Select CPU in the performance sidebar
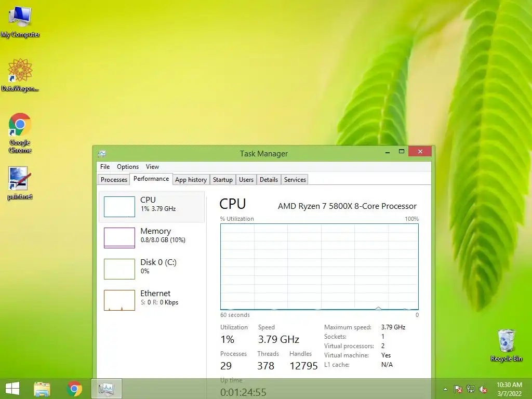This screenshot has height=399, width=532. (x=152, y=207)
